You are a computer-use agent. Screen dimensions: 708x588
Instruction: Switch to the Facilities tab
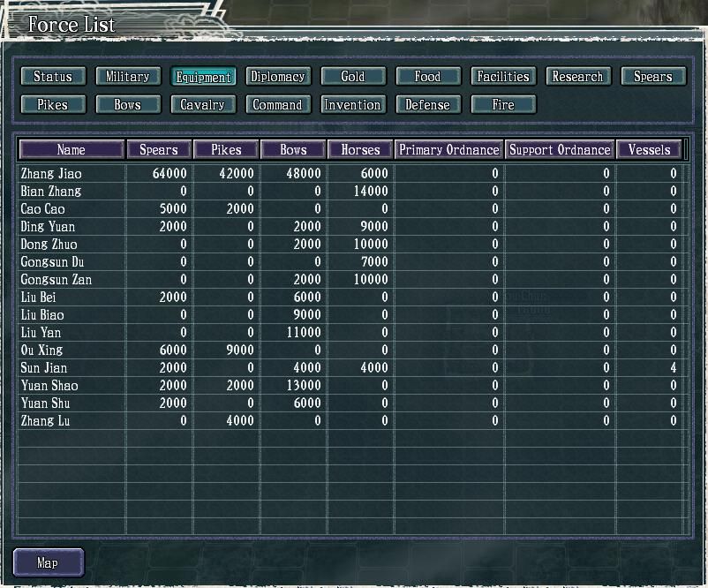click(503, 77)
